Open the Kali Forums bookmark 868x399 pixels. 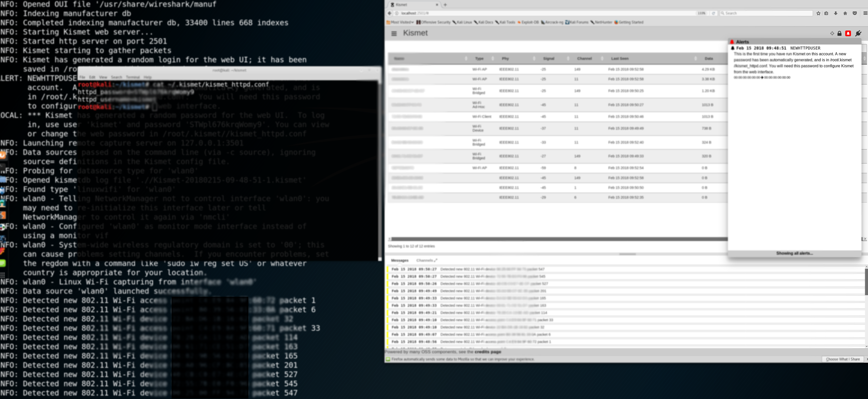tap(577, 22)
